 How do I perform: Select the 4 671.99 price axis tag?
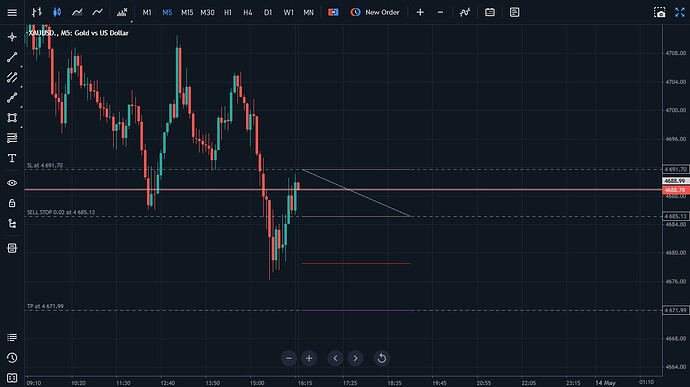[675, 310]
